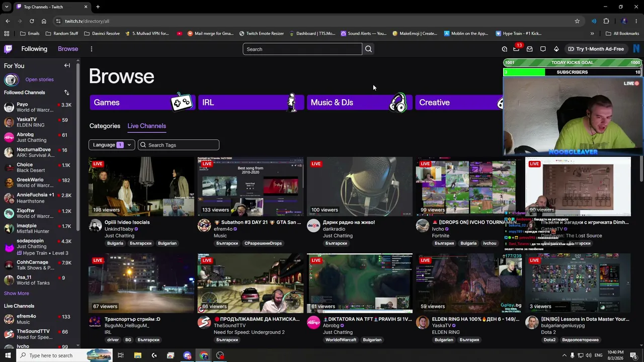This screenshot has height=362, width=644.
Task: Open Windows Start menu
Action: pyautogui.click(x=8, y=355)
